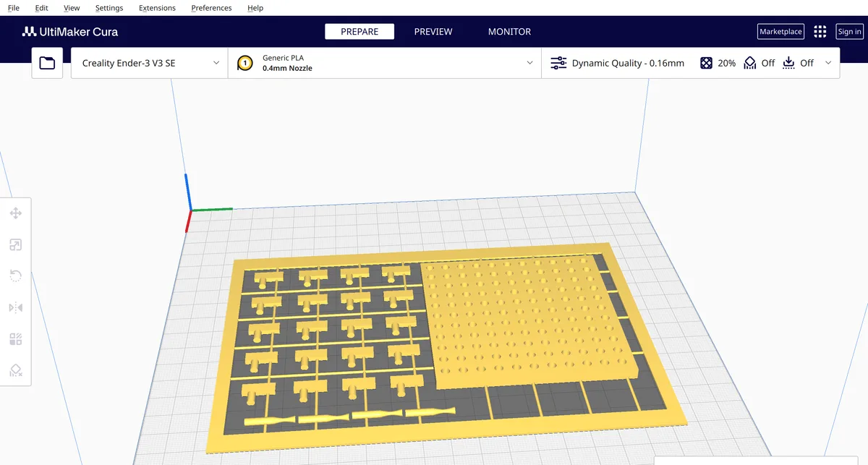Open the Extensions menu
The height and width of the screenshot is (465, 868).
click(x=157, y=8)
